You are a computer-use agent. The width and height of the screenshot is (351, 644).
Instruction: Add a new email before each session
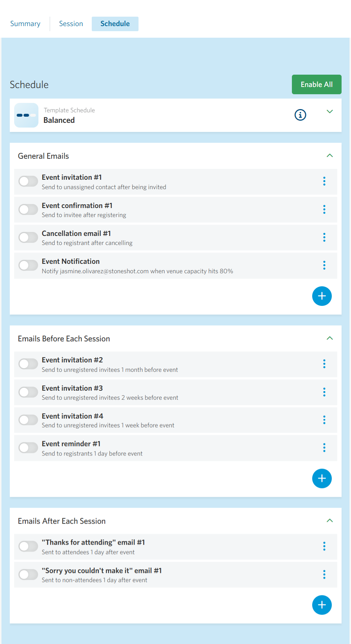[x=322, y=478]
